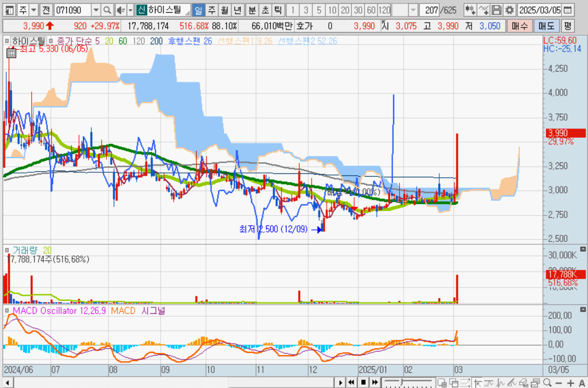Viewport: 588px width, 388px height.
Task: Click the speaker sound icon
Action: [x=120, y=10]
